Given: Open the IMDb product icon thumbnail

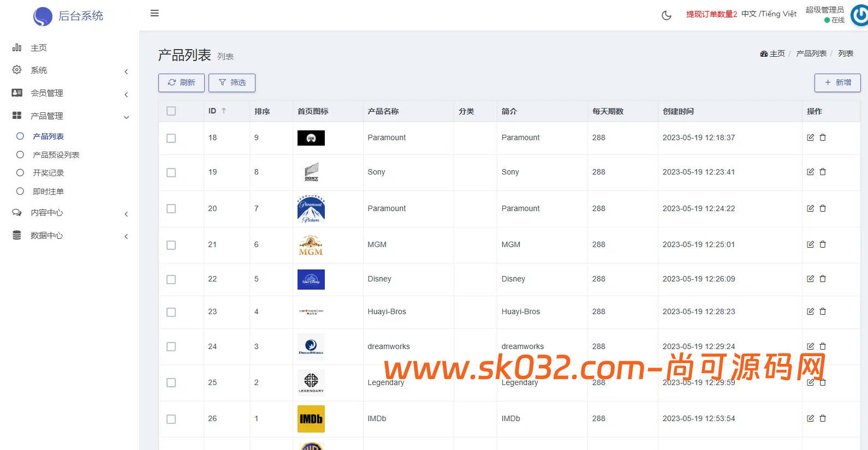Looking at the screenshot, I should pos(311,419).
